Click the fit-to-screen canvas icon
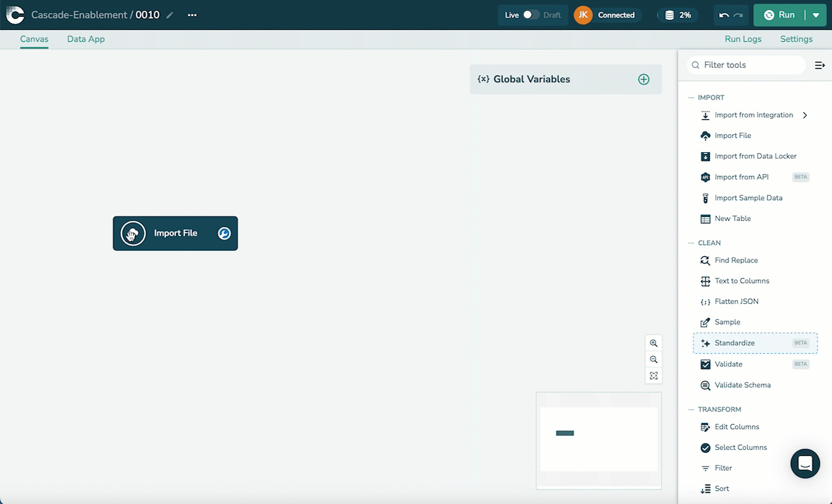 (654, 376)
